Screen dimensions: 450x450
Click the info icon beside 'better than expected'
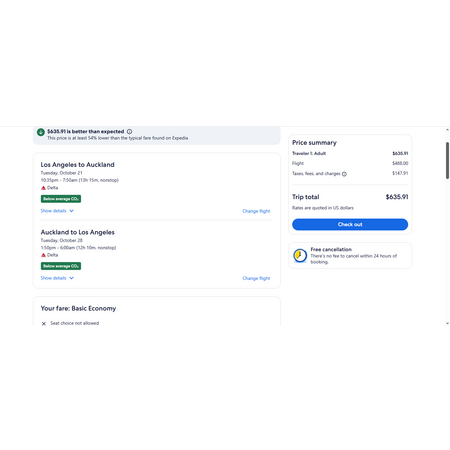[129, 132]
